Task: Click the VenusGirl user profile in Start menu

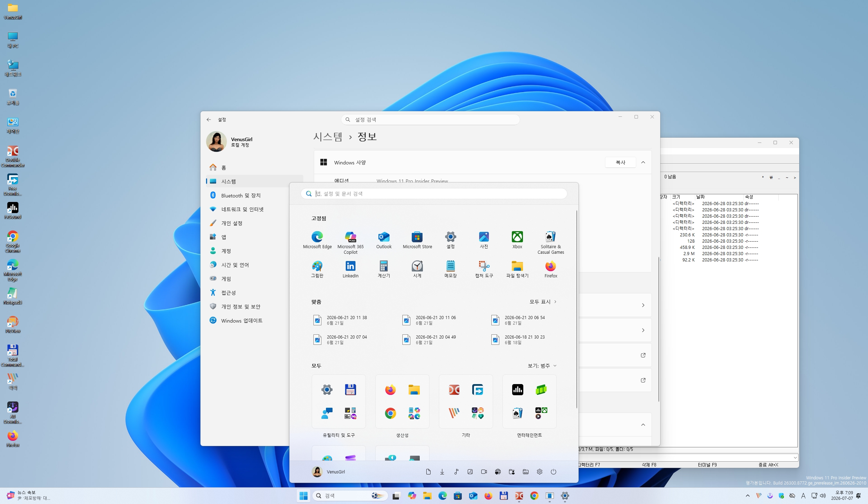Action: tap(329, 472)
